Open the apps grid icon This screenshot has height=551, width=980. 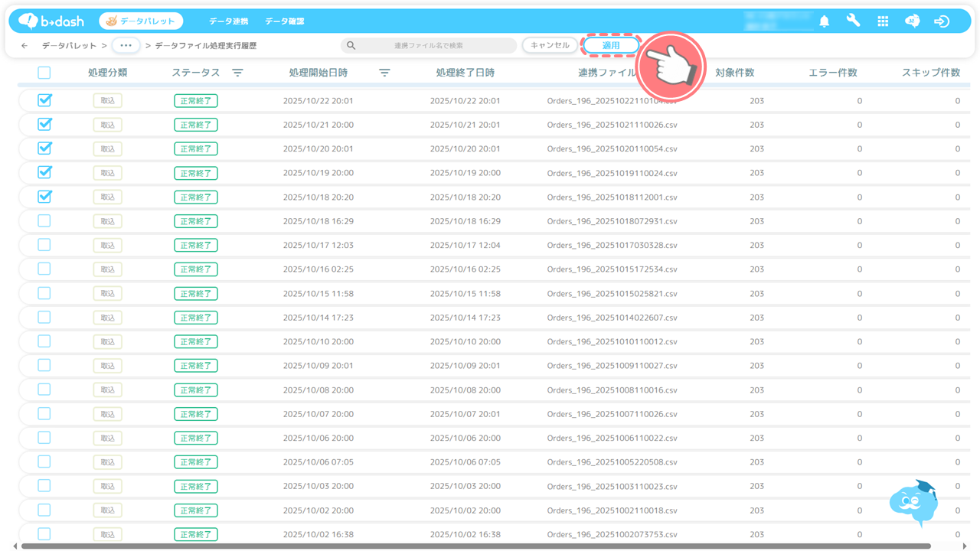pos(883,21)
